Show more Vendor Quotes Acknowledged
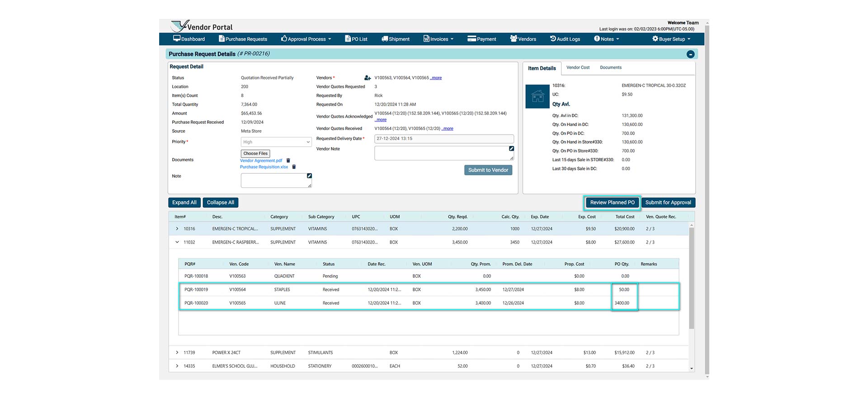Screen dimensions: 868x393 381,120
